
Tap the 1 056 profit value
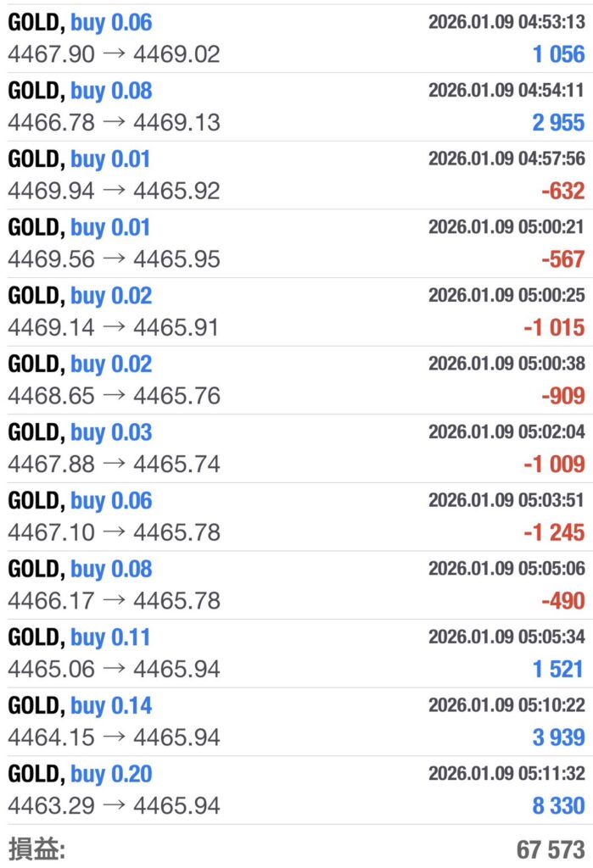[x=558, y=55]
